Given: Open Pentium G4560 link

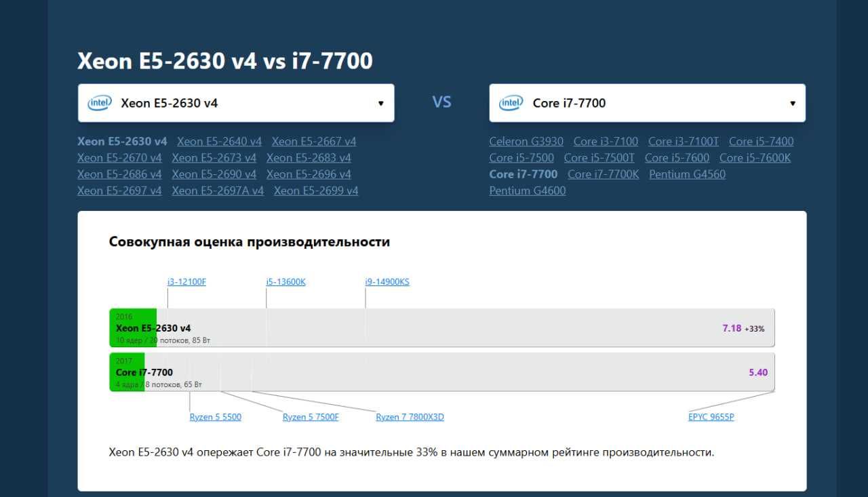Looking at the screenshot, I should [687, 174].
